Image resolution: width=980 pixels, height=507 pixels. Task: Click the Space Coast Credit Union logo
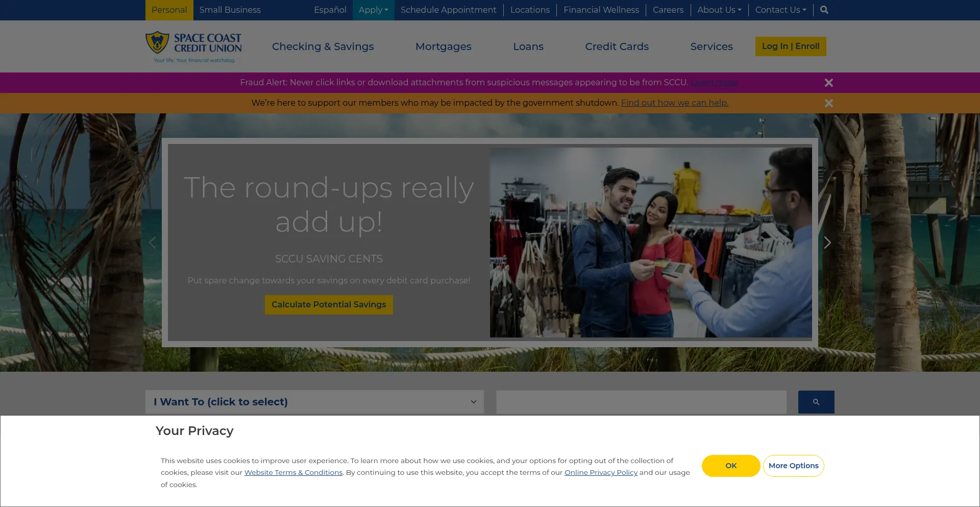193,47
